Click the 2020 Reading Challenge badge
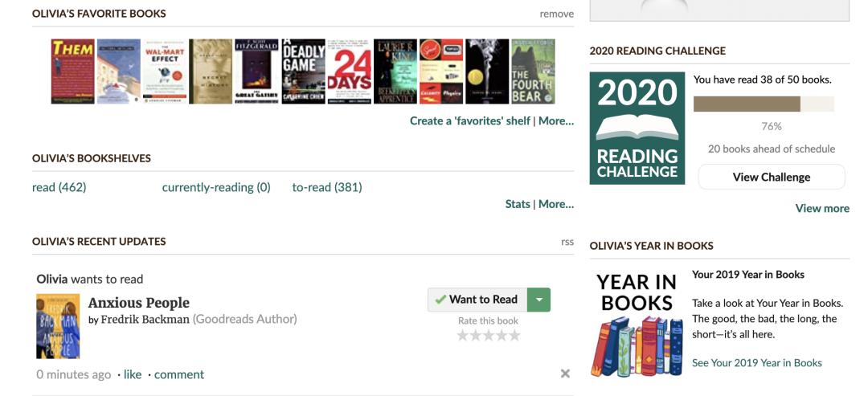Screen dimensions: 868x396 point(637,129)
